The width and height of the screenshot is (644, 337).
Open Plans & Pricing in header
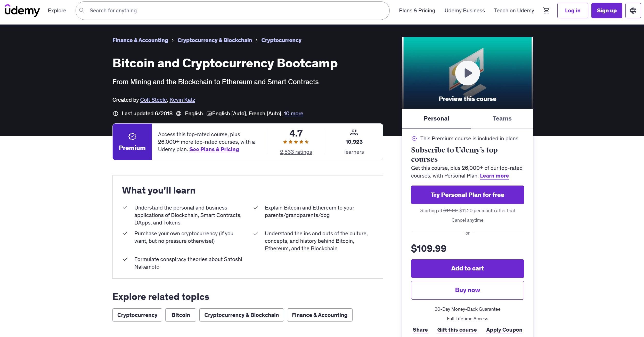click(x=417, y=11)
